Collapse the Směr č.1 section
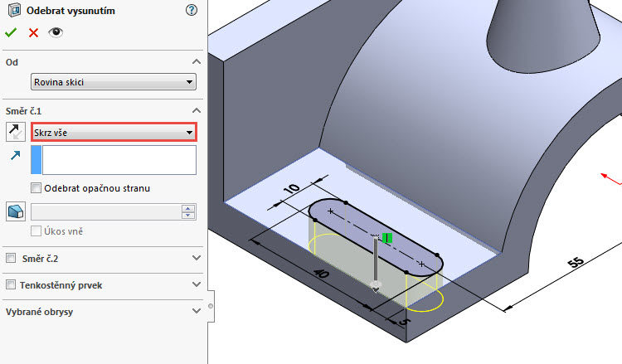622x364 pixels. point(196,110)
